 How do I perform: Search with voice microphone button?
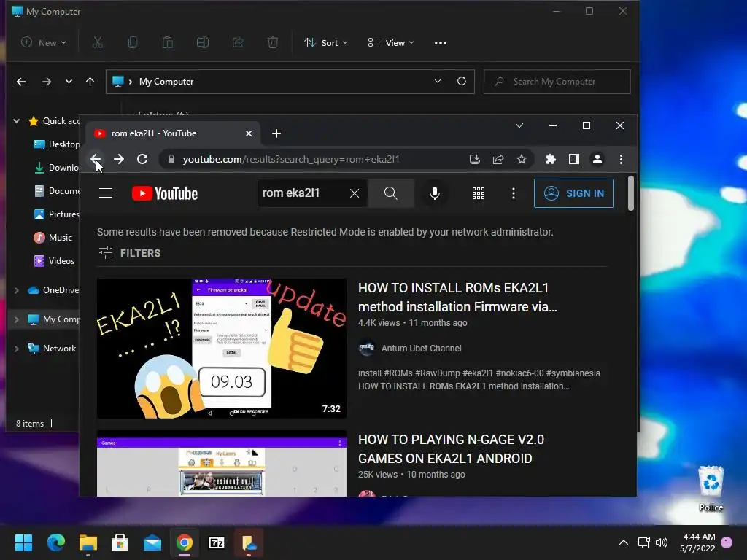pos(435,192)
